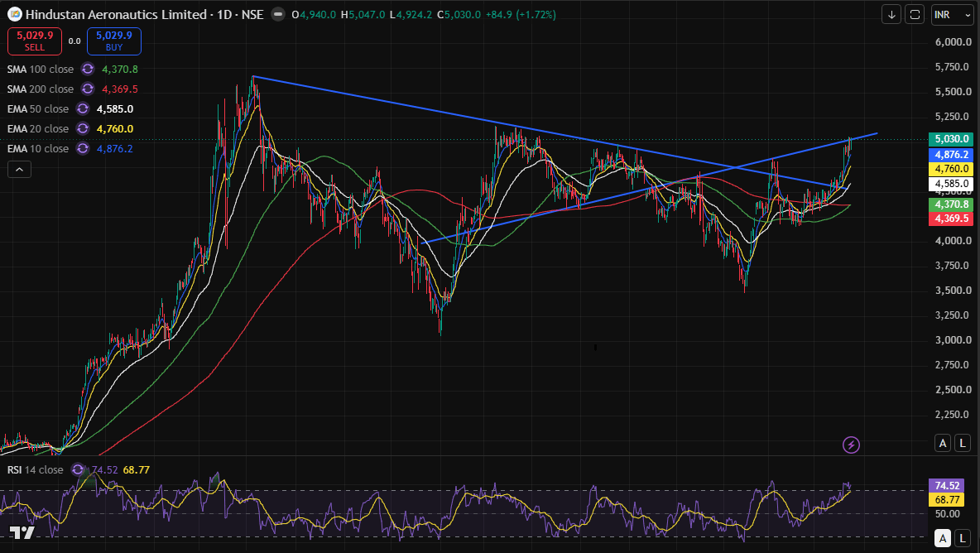Click the green SMA 100 price tag 4,370.8

click(951, 204)
